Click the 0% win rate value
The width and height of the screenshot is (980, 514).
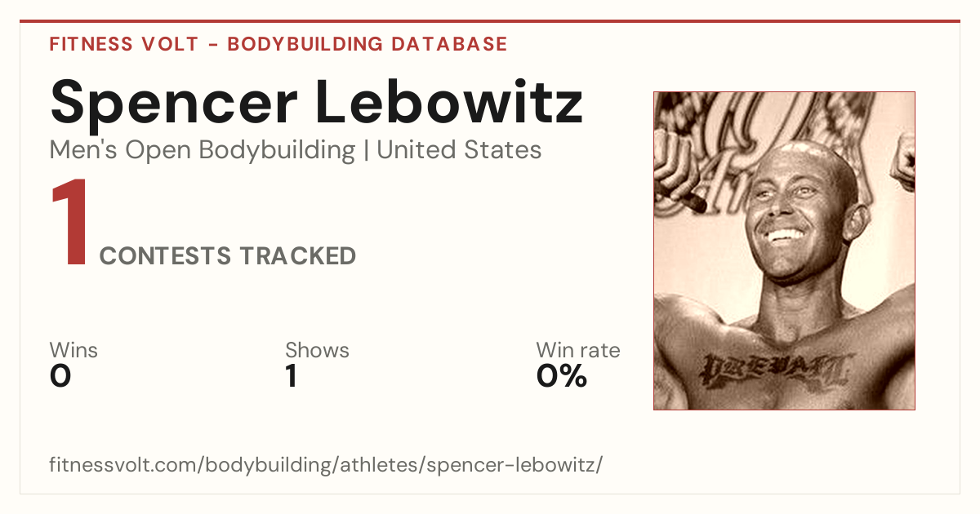coord(562,376)
